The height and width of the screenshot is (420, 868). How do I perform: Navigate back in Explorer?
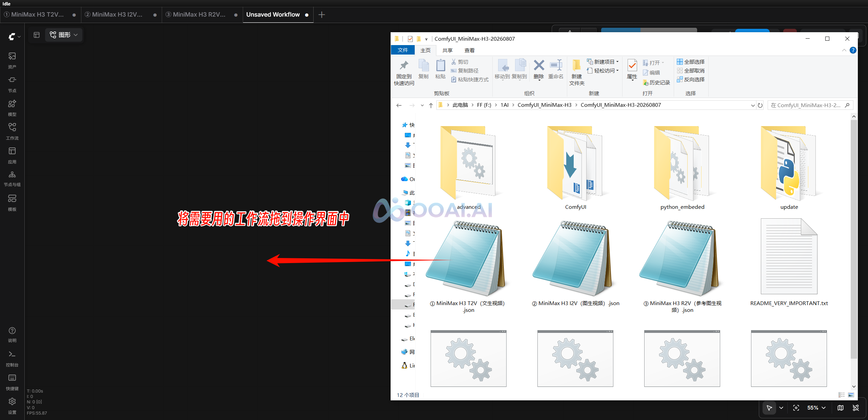399,105
